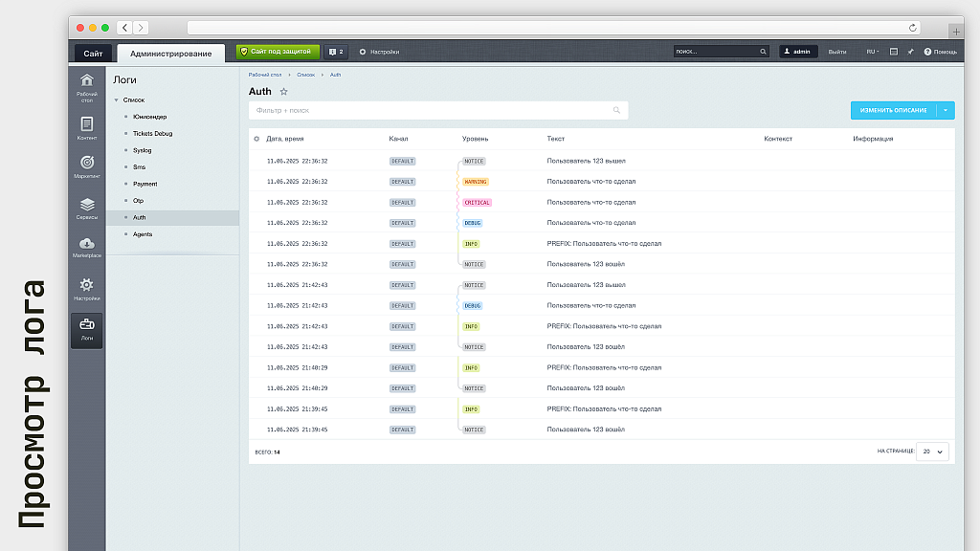The width and height of the screenshot is (980, 551).
Task: Click the grid settings gear icon
Action: 256,139
